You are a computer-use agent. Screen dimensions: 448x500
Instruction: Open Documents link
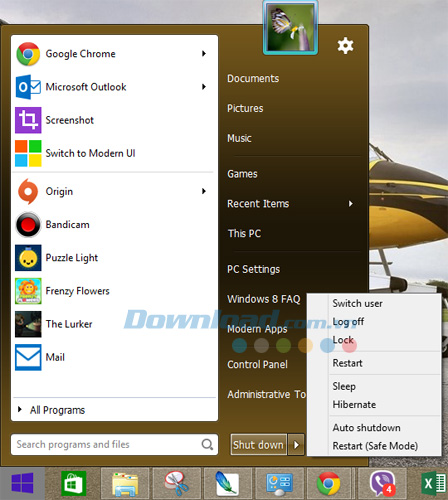point(253,79)
